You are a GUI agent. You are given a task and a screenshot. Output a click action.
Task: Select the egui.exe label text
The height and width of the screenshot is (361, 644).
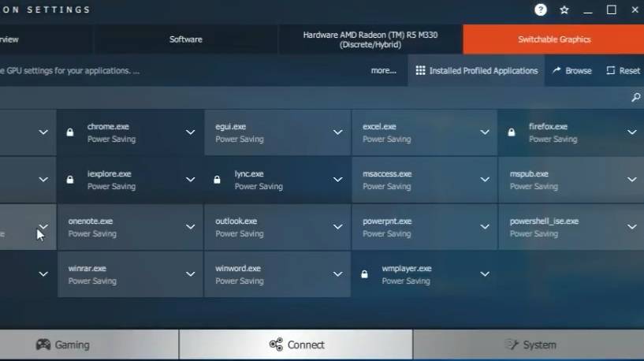click(230, 126)
